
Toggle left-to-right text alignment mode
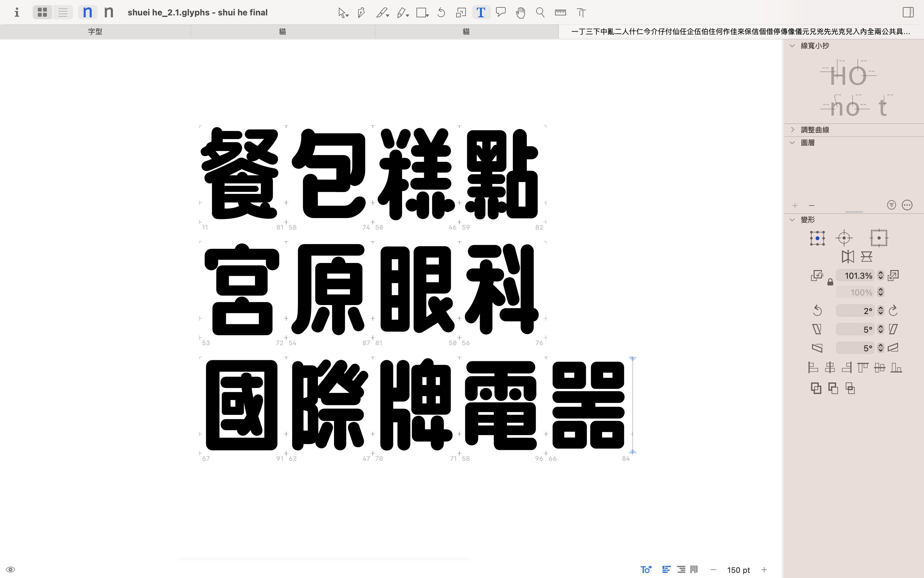coord(666,570)
